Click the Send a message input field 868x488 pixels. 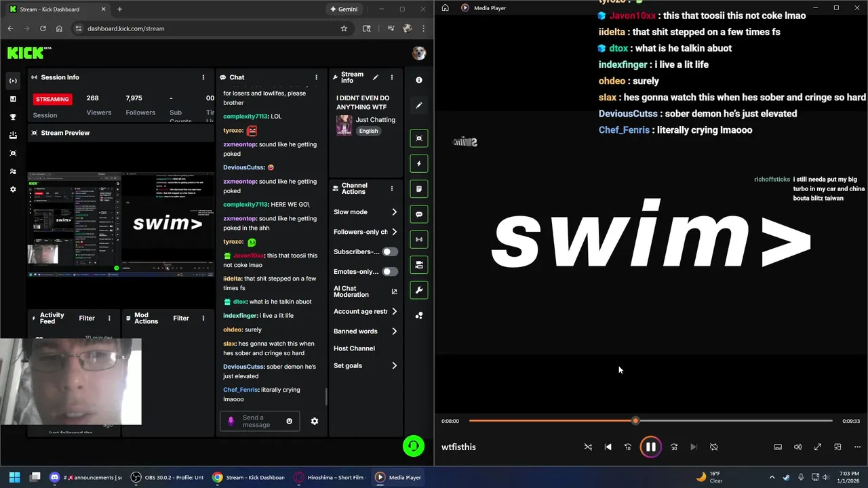point(260,421)
